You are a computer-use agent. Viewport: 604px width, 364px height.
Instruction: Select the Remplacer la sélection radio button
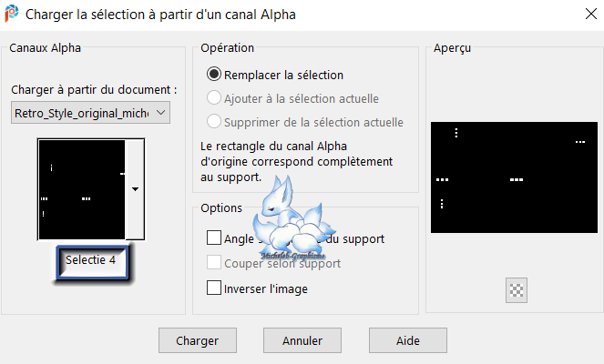[x=214, y=75]
